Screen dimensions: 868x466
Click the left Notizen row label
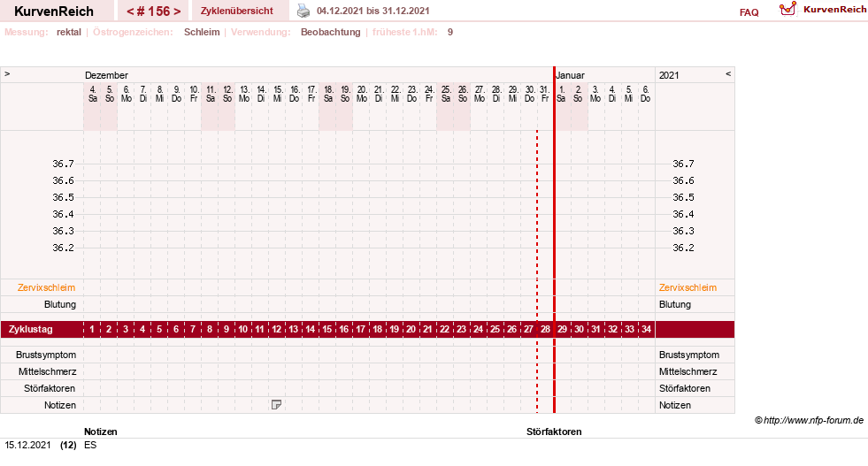pyautogui.click(x=60, y=405)
